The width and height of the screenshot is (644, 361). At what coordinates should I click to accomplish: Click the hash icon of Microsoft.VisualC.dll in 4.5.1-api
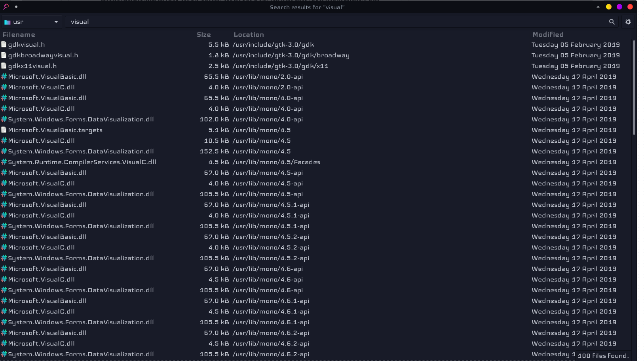[x=4, y=215]
